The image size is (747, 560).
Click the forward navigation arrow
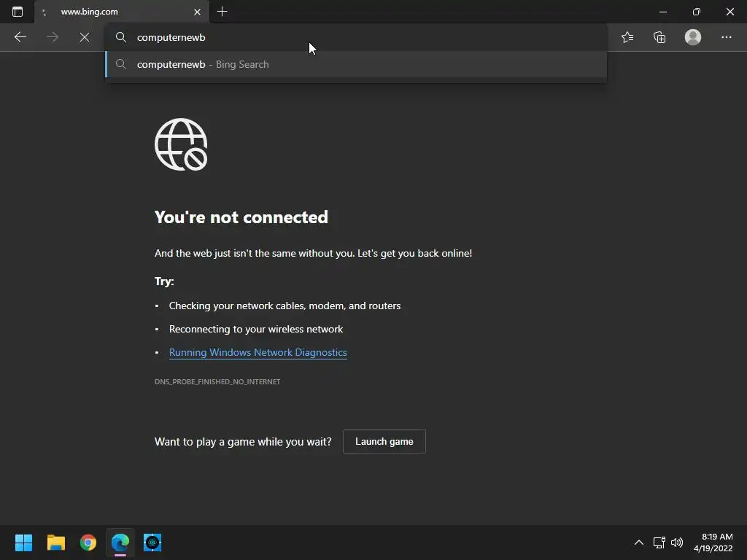(x=53, y=37)
